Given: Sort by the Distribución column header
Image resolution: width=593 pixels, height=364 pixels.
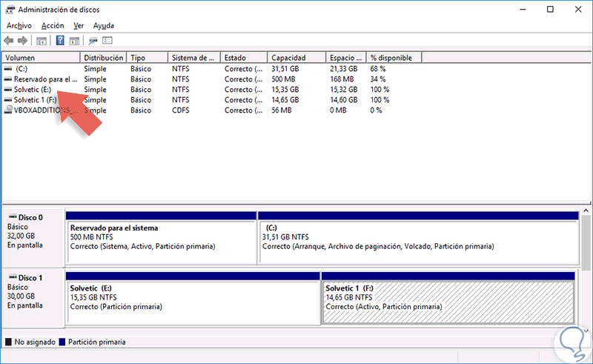Looking at the screenshot, I should 104,58.
